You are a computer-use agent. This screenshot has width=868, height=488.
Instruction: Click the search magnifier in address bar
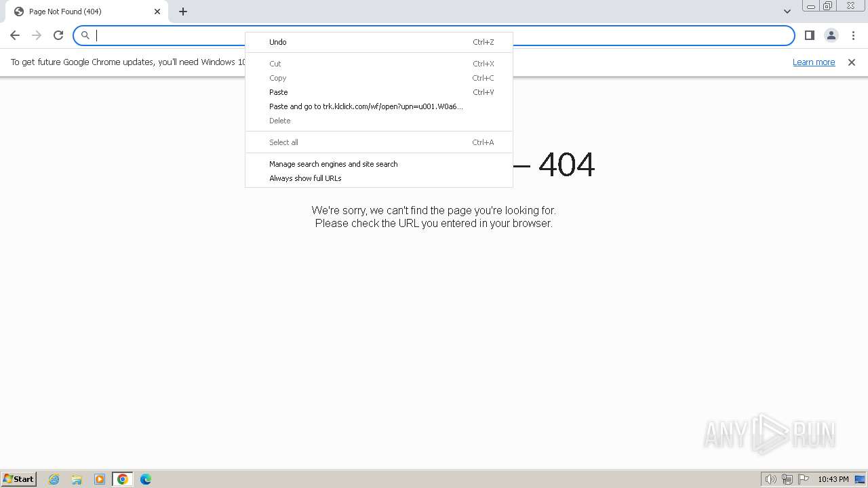85,35
